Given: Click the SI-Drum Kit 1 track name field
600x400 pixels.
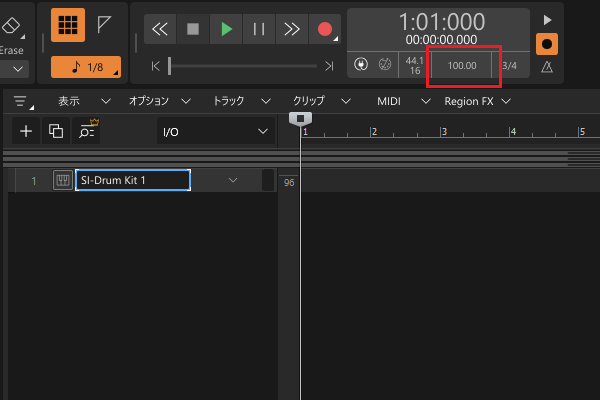Looking at the screenshot, I should pos(132,180).
